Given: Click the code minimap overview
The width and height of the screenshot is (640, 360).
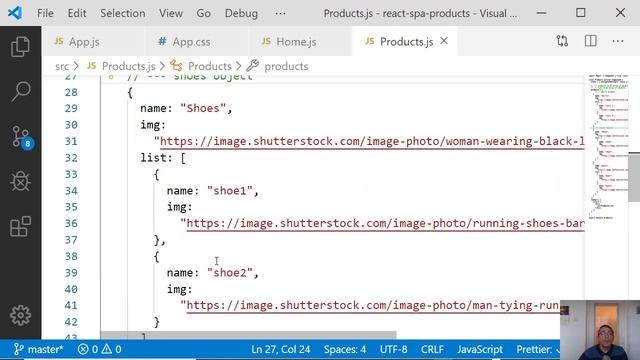Looking at the screenshot, I should 608,147.
